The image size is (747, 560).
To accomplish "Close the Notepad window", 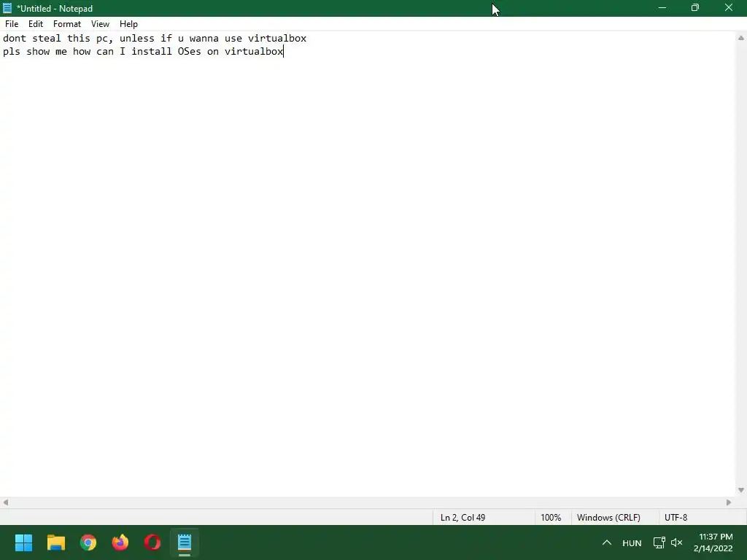I will click(x=729, y=8).
